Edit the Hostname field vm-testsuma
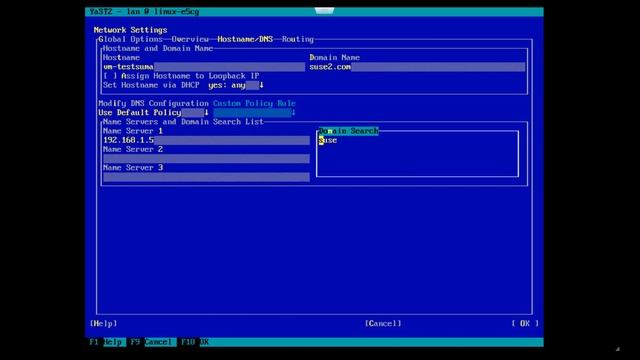The height and width of the screenshot is (360, 640). pos(204,67)
